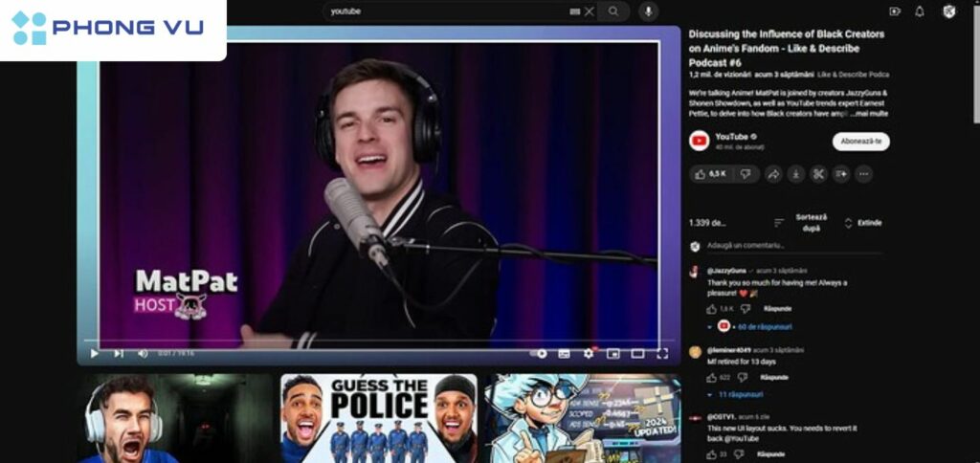
Task: Switch to miniplayer mode
Action: point(613,354)
